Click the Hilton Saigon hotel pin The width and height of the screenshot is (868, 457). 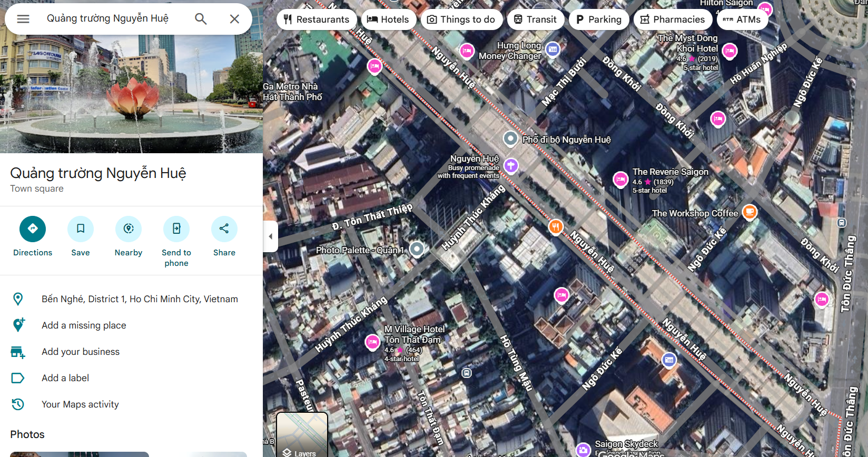(x=765, y=9)
